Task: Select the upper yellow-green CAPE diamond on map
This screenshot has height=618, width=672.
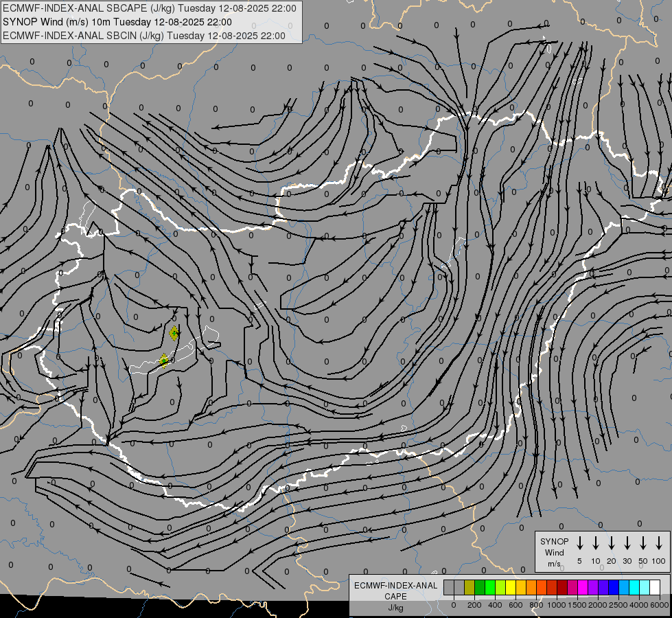Action: (174, 333)
